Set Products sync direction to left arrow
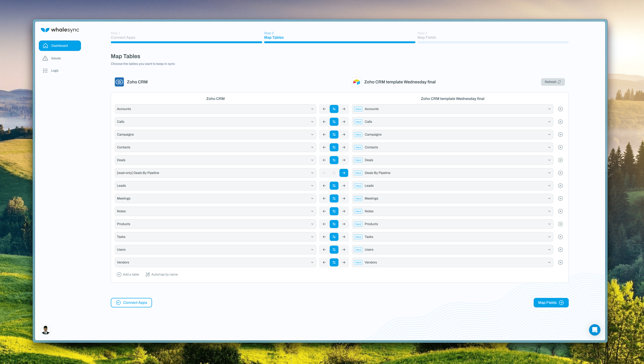Screen dimensions: 644x364 pos(324,224)
